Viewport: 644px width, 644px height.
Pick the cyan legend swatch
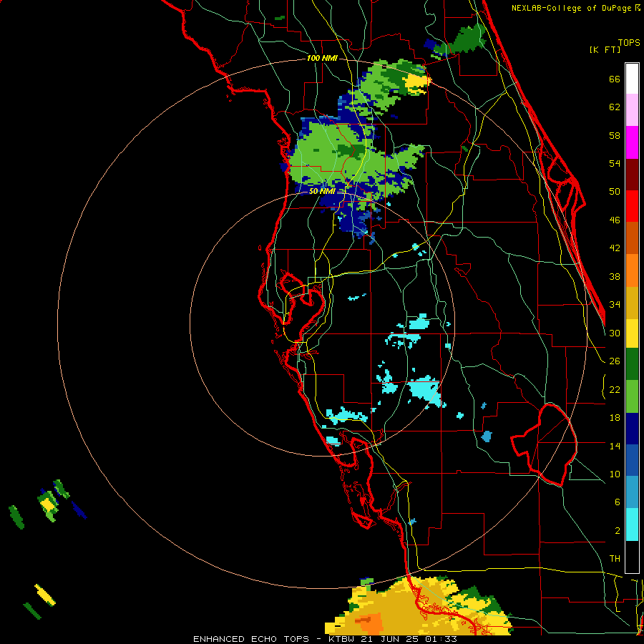tap(632, 525)
